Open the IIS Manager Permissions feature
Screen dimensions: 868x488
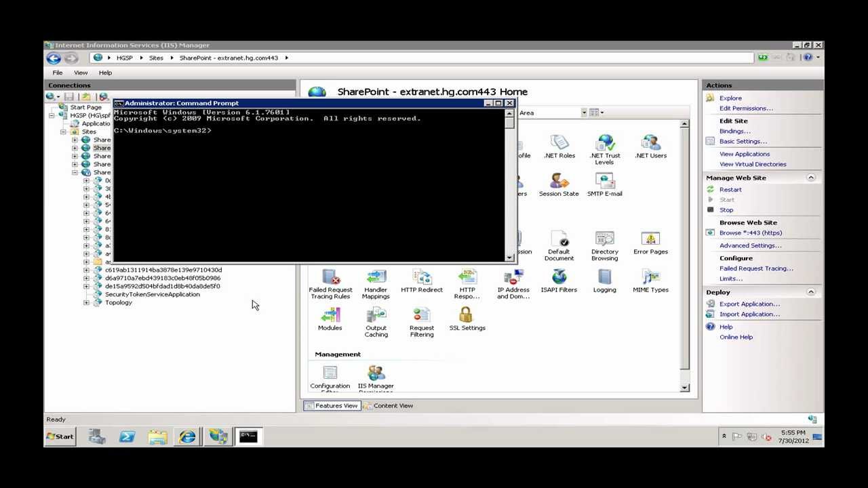376,379
